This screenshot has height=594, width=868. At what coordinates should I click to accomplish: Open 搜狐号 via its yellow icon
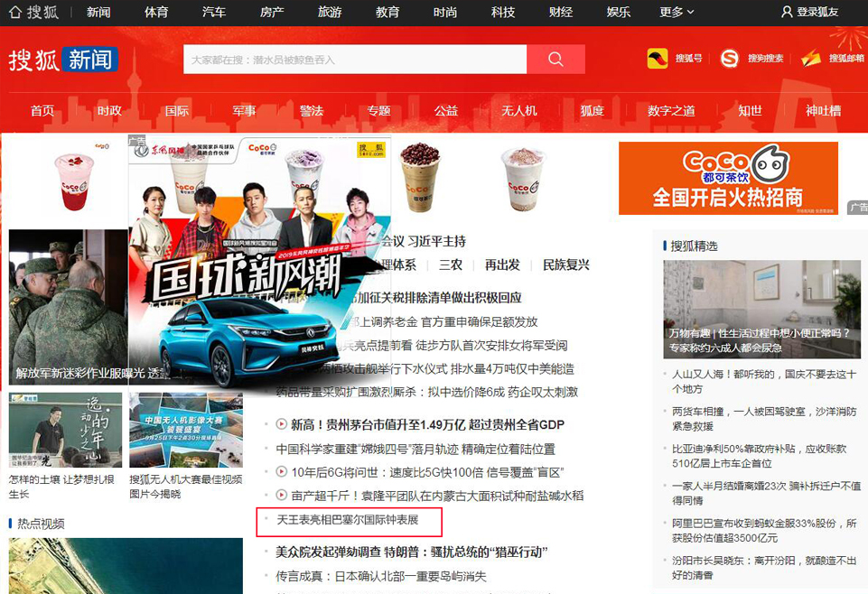(x=658, y=59)
